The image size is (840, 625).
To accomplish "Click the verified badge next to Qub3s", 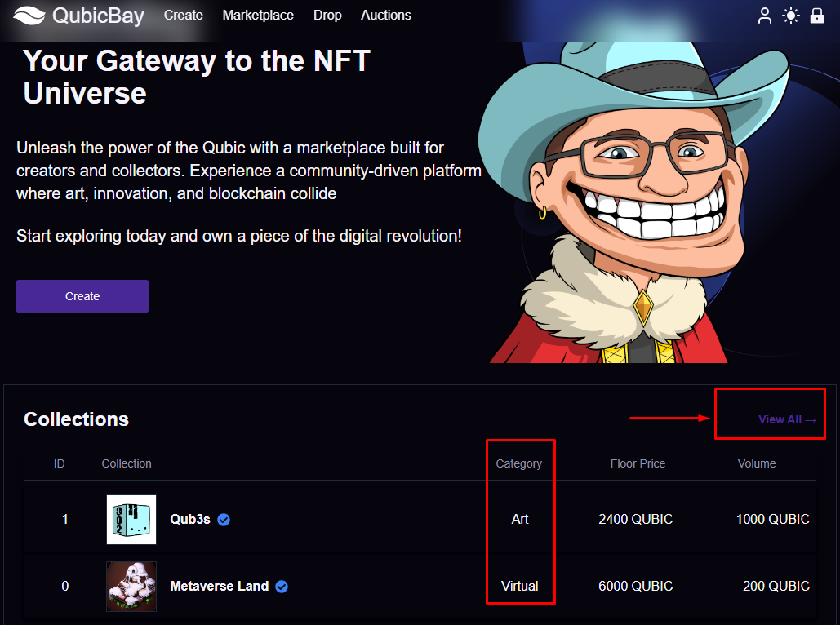I will [x=223, y=519].
